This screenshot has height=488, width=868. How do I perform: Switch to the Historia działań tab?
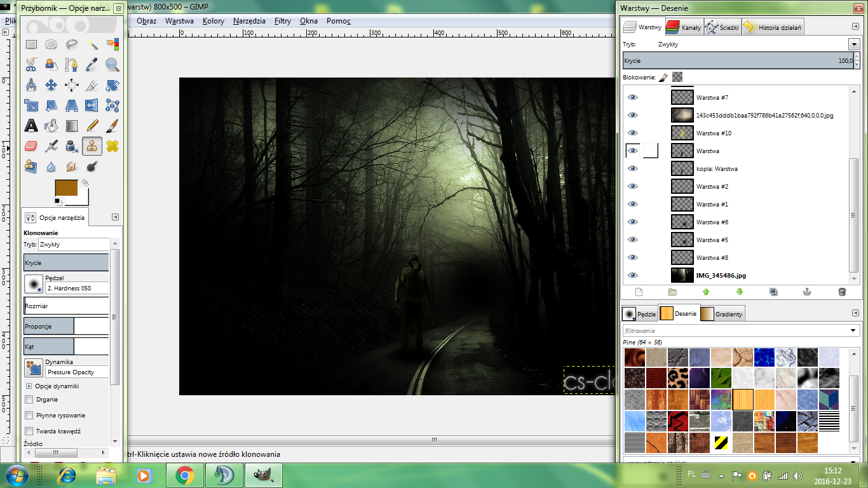click(x=773, y=27)
